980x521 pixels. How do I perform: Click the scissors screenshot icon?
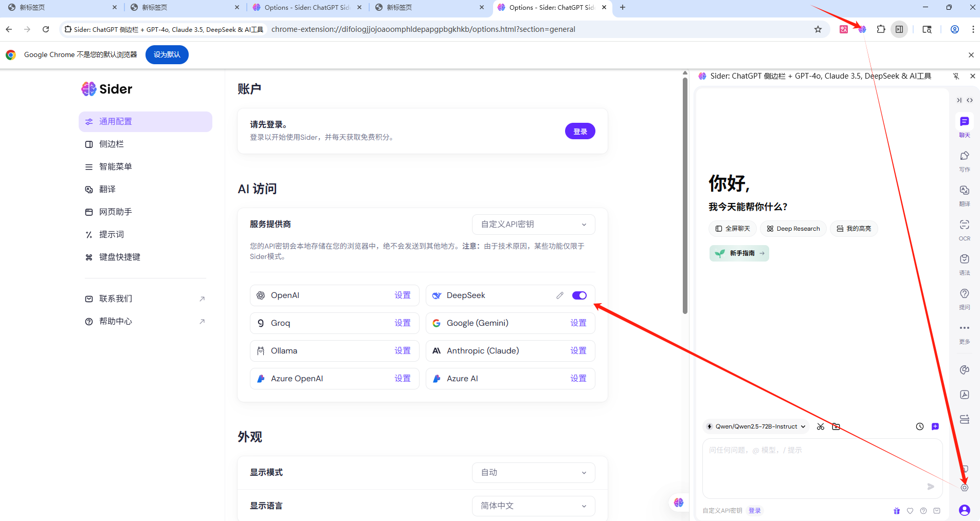pos(821,426)
